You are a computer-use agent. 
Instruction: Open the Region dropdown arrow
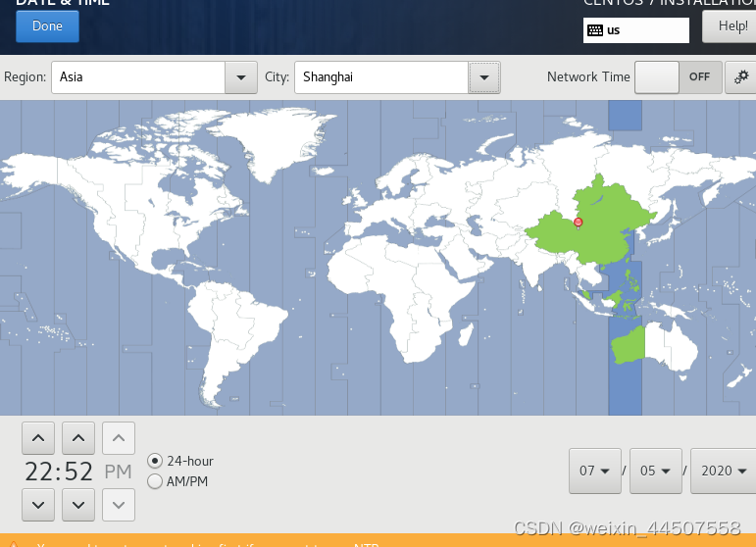[241, 77]
